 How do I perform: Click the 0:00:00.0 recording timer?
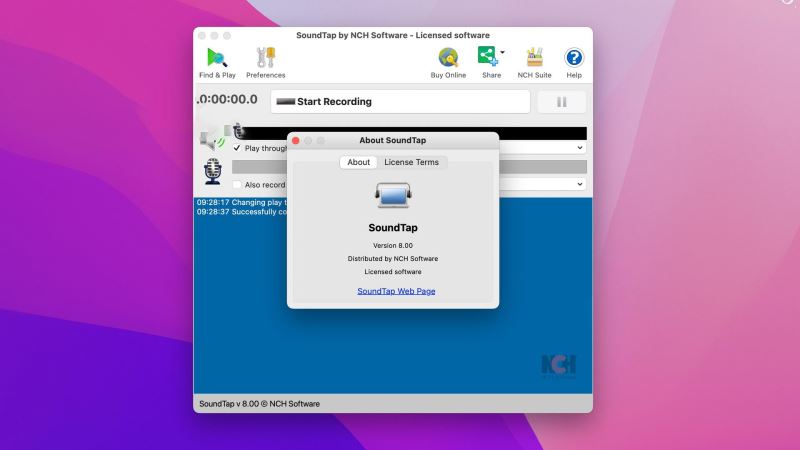228,99
